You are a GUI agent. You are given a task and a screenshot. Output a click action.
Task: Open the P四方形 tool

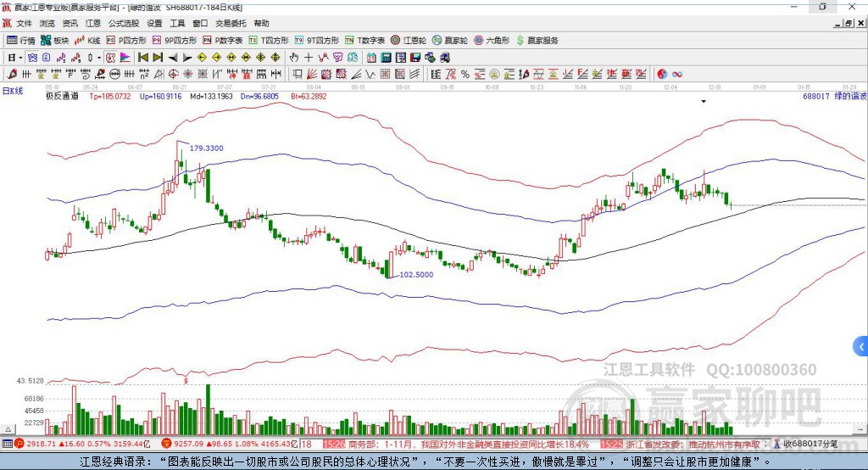coord(126,41)
